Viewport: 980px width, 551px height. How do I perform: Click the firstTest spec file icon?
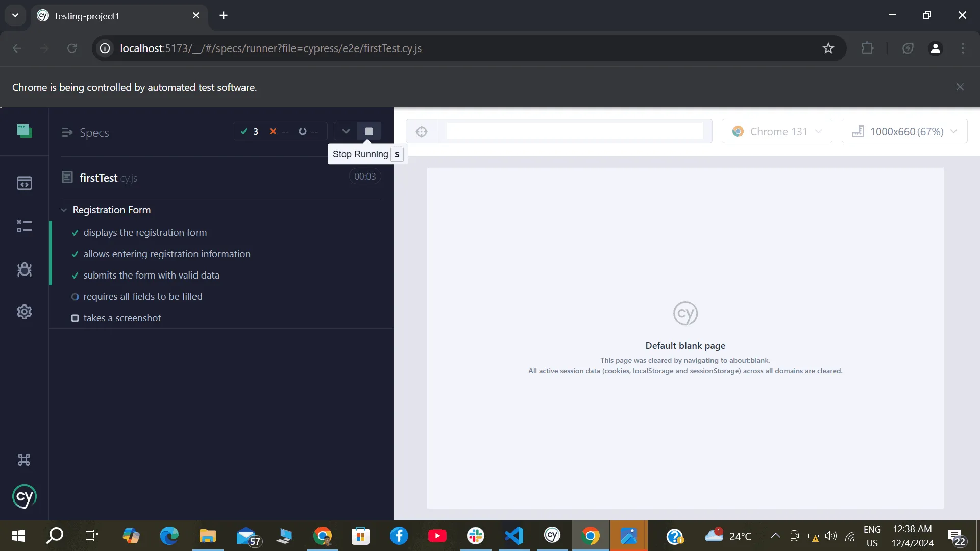[x=67, y=177]
